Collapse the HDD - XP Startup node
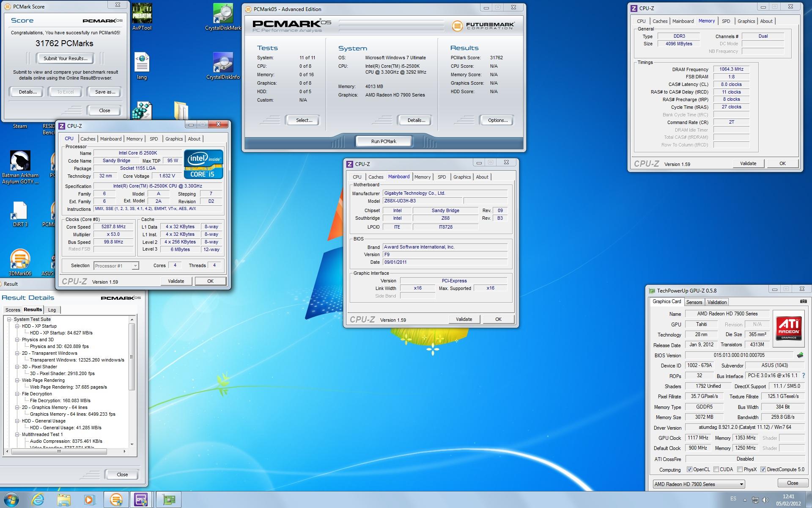Image resolution: width=812 pixels, height=508 pixels. click(17, 326)
